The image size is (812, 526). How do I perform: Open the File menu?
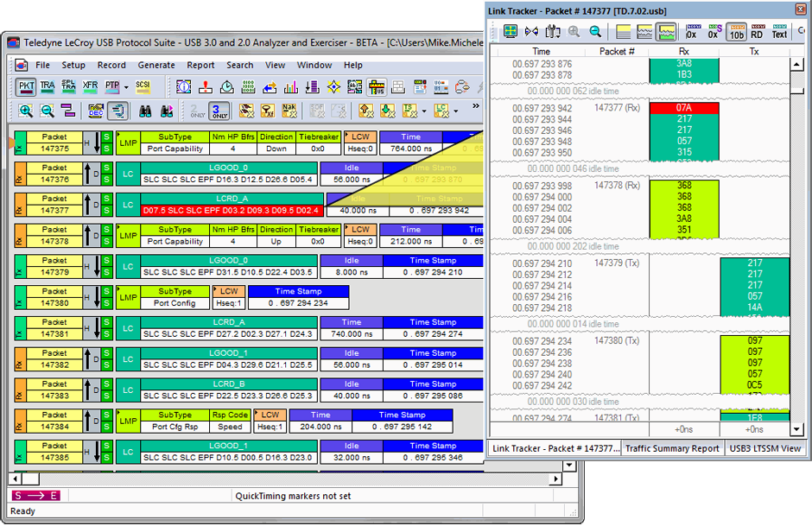(42, 66)
